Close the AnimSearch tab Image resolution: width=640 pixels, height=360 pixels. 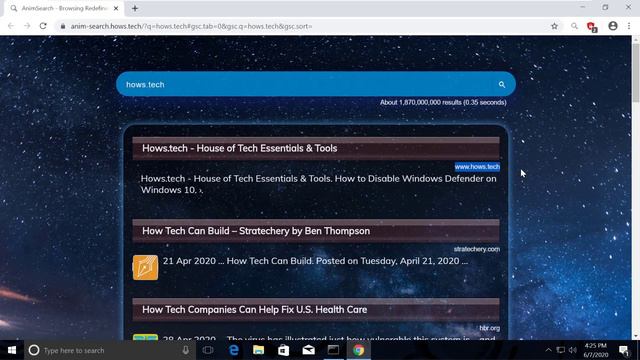tap(116, 8)
